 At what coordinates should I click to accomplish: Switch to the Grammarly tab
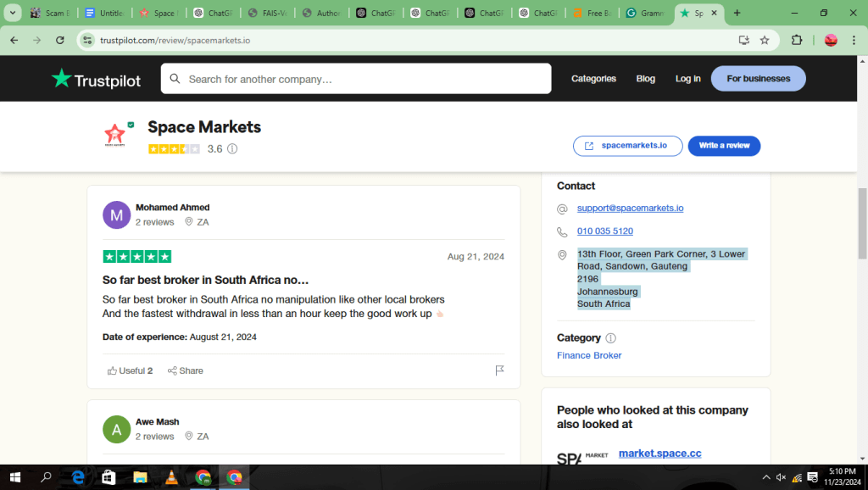[646, 13]
